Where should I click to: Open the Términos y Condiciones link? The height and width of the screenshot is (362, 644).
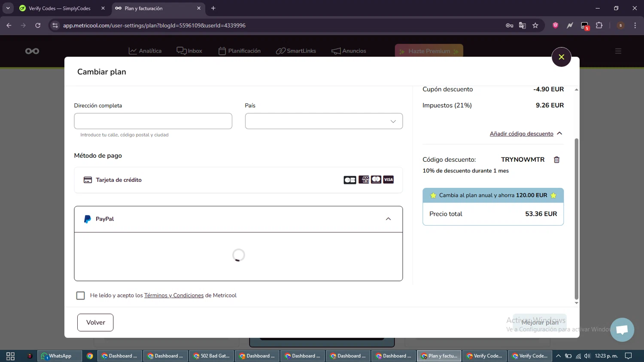174,296
